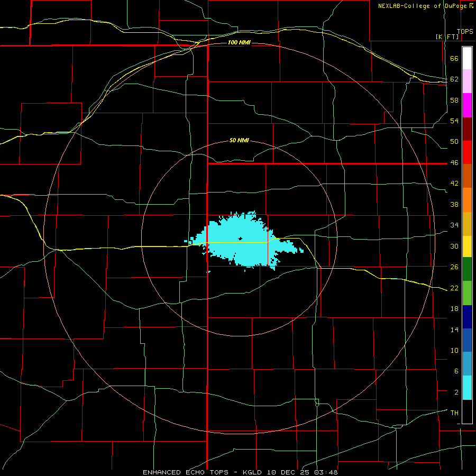The height and width of the screenshot is (476, 476).
Task: Click the legend value 46
Action: coord(454,163)
